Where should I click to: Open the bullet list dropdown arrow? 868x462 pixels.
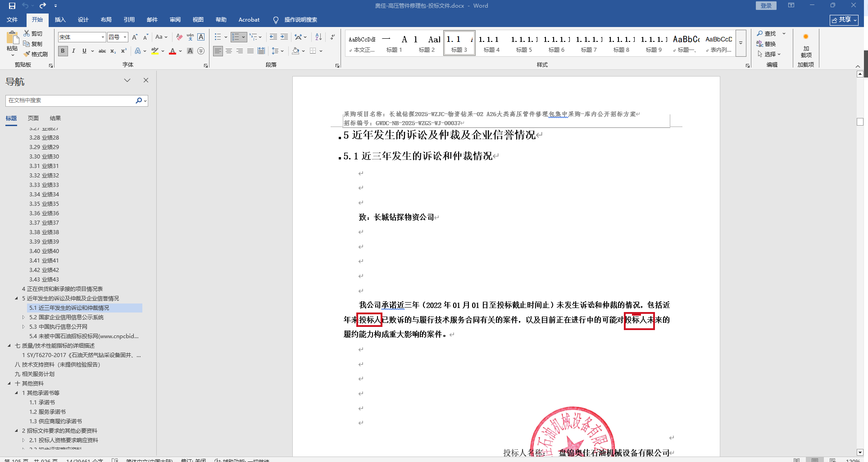(226, 37)
